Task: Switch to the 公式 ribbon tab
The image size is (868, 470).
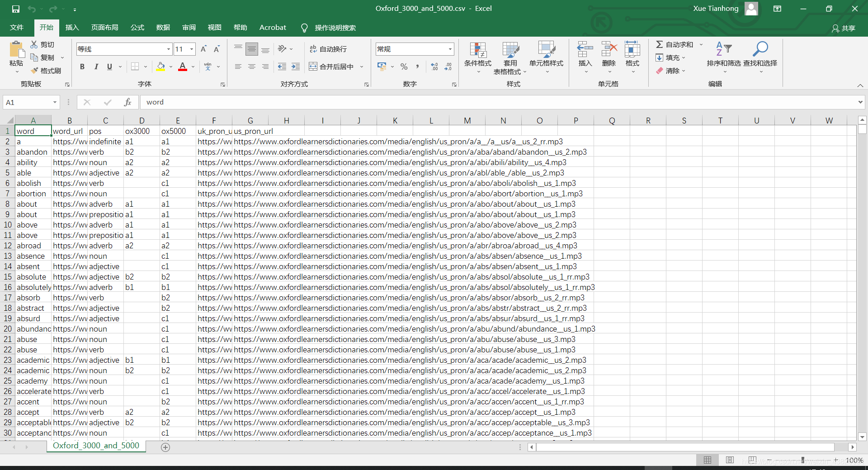Action: tap(137, 28)
